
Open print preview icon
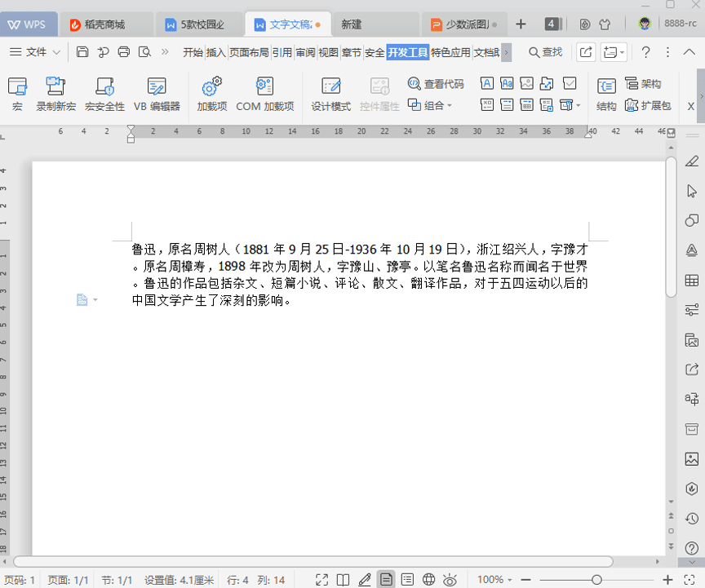click(x=144, y=51)
